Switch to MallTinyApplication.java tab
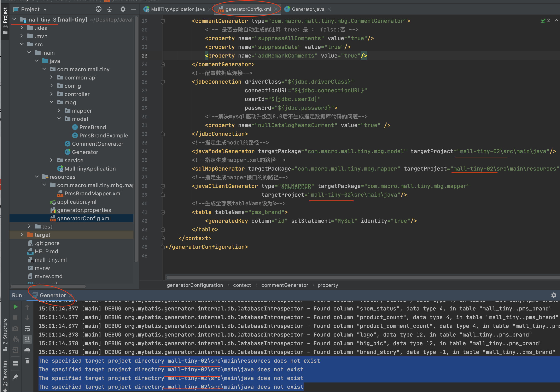 point(177,9)
